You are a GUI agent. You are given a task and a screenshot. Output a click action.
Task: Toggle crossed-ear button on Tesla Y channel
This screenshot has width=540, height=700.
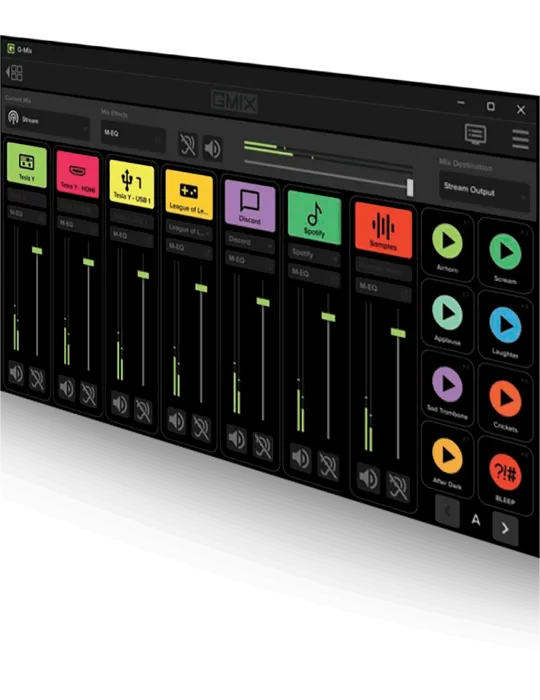point(37,379)
